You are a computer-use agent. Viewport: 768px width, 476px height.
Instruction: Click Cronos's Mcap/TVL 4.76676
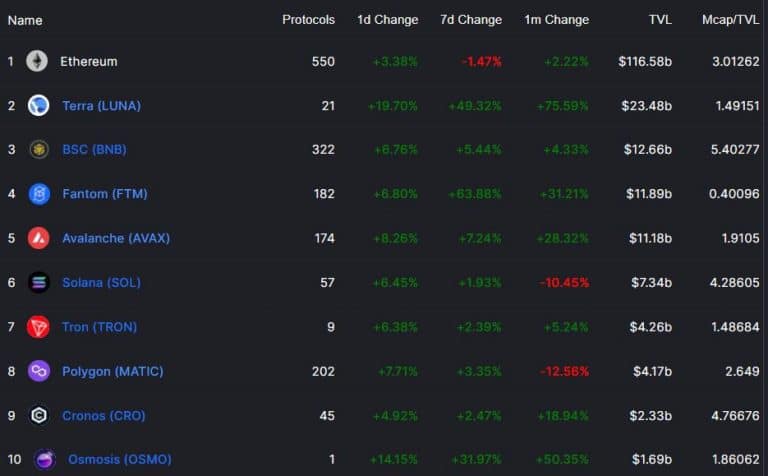coord(735,415)
